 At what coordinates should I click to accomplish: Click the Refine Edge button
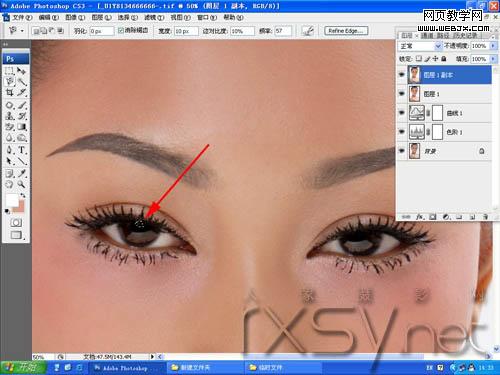pyautogui.click(x=346, y=31)
